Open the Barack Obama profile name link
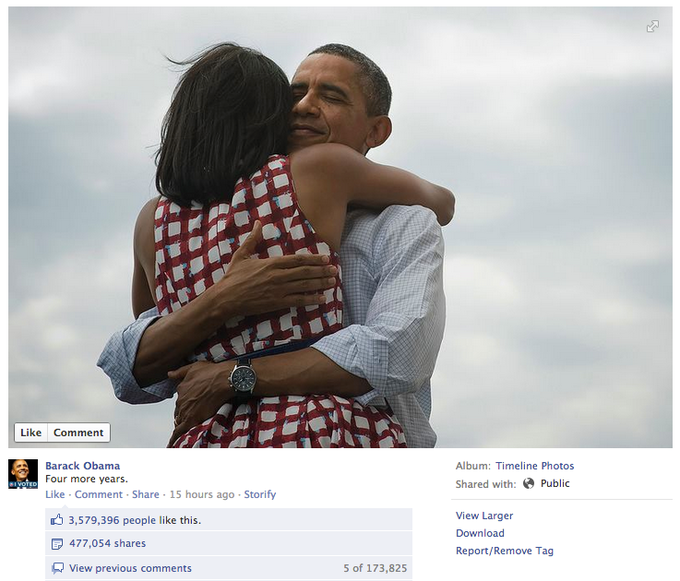680x581 pixels. coord(82,466)
